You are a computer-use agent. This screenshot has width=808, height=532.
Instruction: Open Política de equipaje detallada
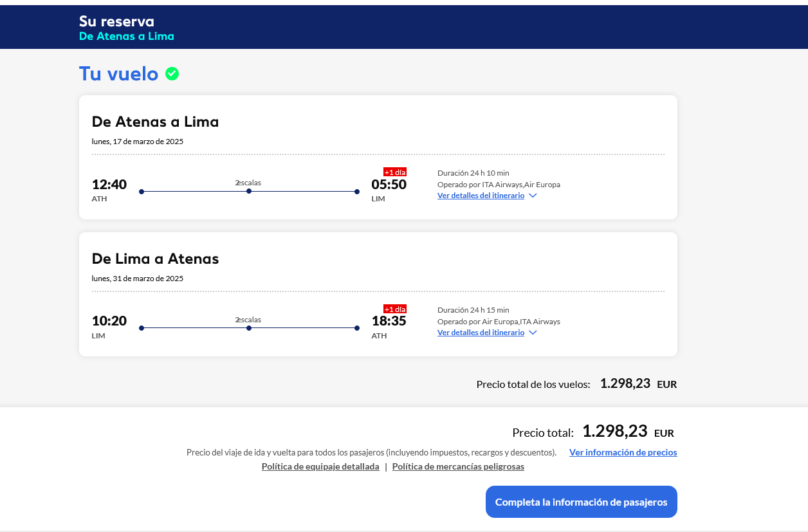point(320,466)
